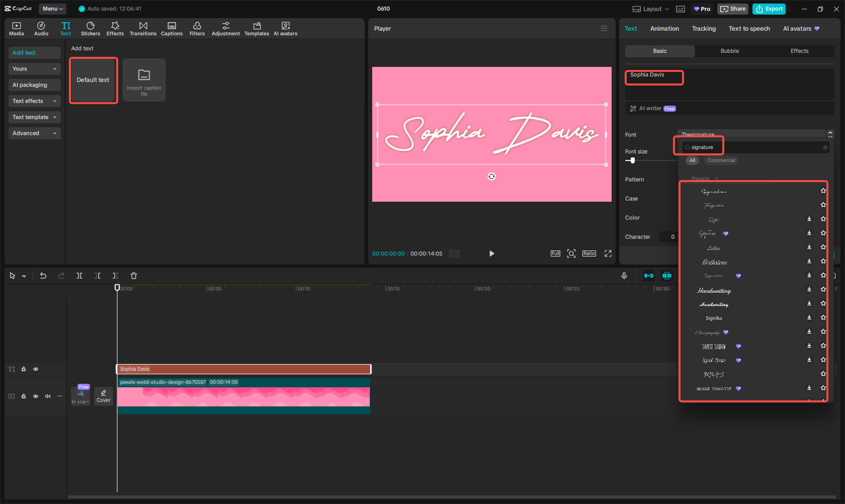Open the Captions panel
Image resolution: width=845 pixels, height=504 pixels.
(172, 28)
